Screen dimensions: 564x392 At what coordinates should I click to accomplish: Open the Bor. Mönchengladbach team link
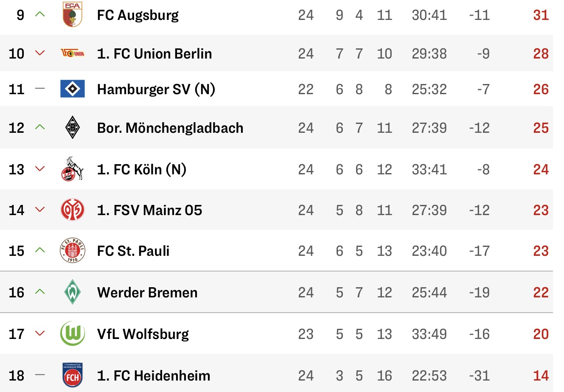[x=170, y=128]
